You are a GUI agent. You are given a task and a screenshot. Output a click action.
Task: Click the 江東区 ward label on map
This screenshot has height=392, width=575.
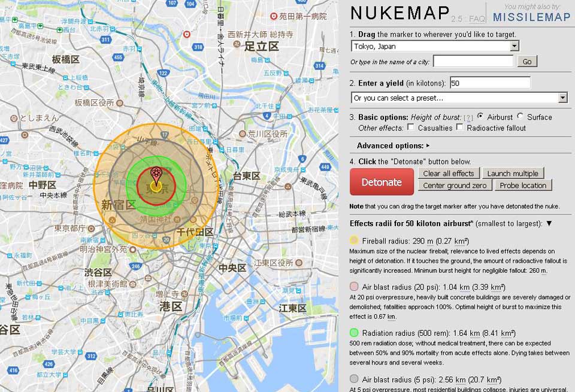292,308
